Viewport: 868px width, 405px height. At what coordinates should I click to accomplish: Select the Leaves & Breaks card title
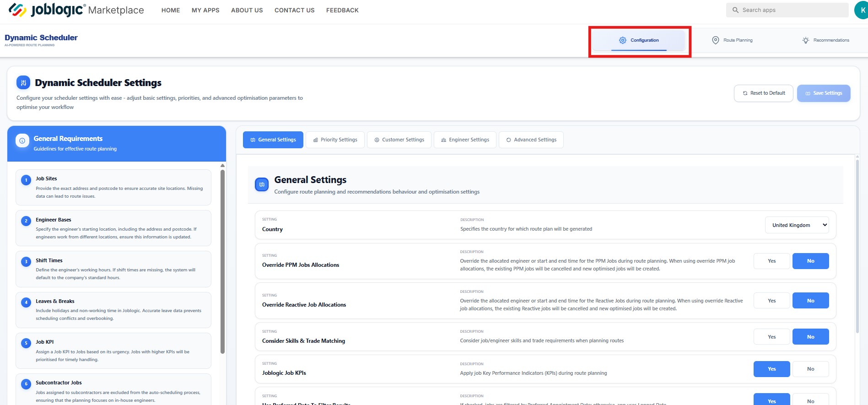(x=55, y=301)
